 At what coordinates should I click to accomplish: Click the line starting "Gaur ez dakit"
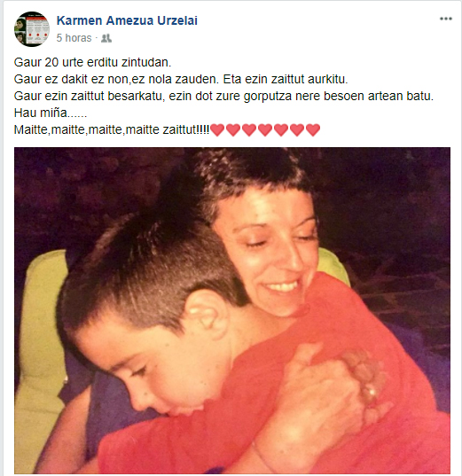pyautogui.click(x=181, y=79)
